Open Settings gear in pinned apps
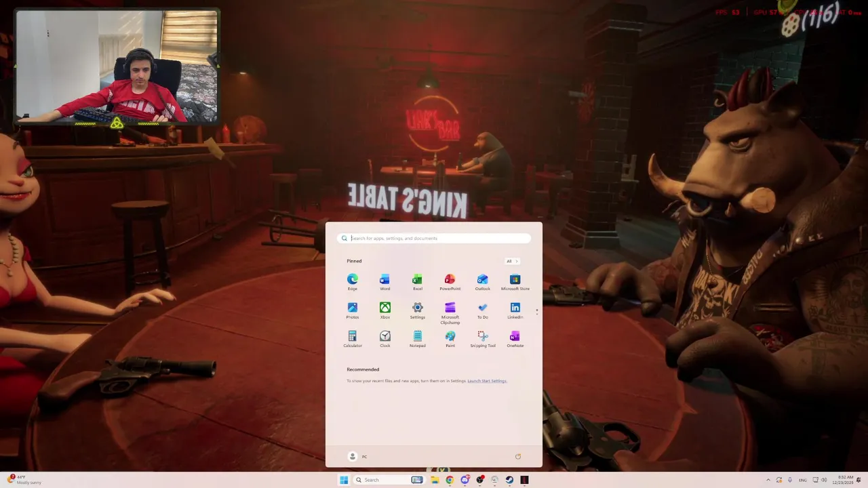868x488 pixels. (x=418, y=311)
